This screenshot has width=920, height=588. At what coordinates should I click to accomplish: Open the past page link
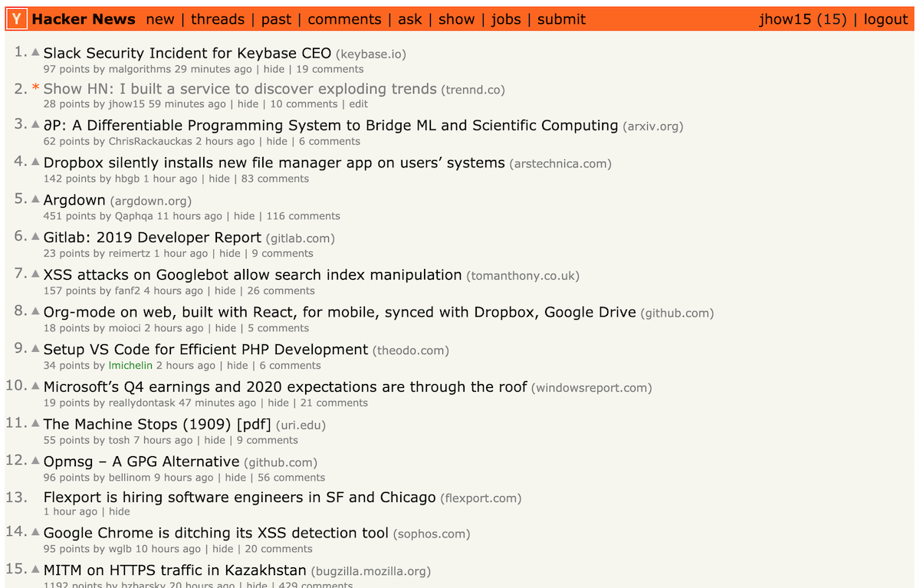[276, 19]
